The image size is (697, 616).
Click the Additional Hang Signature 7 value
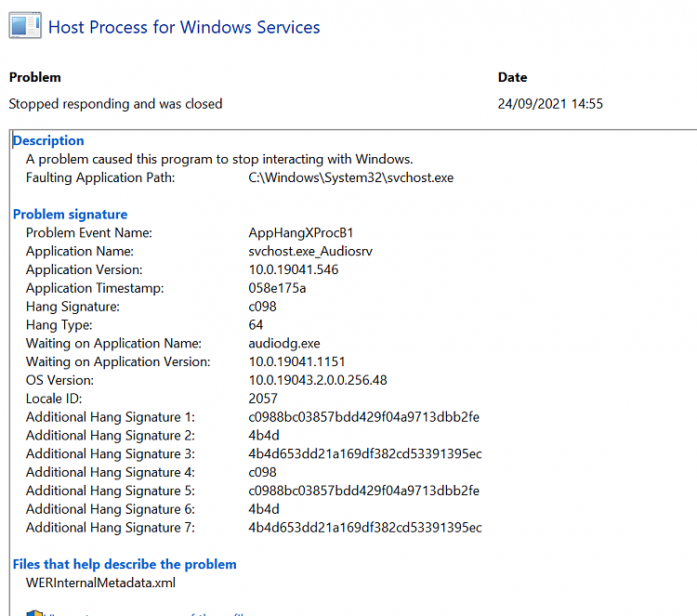click(365, 528)
